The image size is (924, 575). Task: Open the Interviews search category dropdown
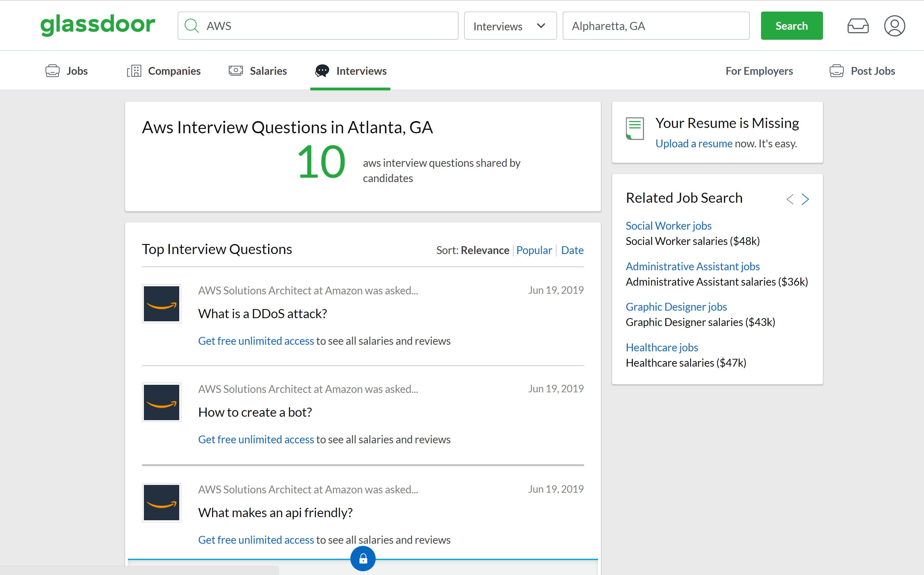pyautogui.click(x=510, y=25)
